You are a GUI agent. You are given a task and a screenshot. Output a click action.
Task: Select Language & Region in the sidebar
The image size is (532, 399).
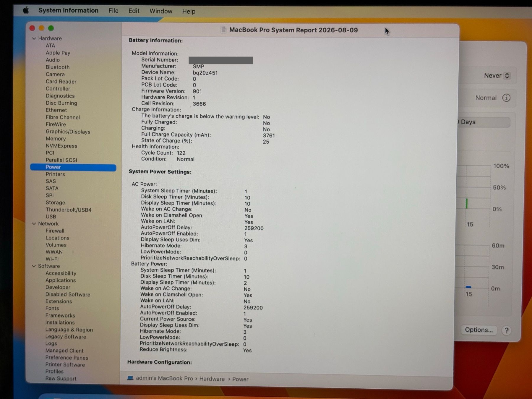click(69, 330)
